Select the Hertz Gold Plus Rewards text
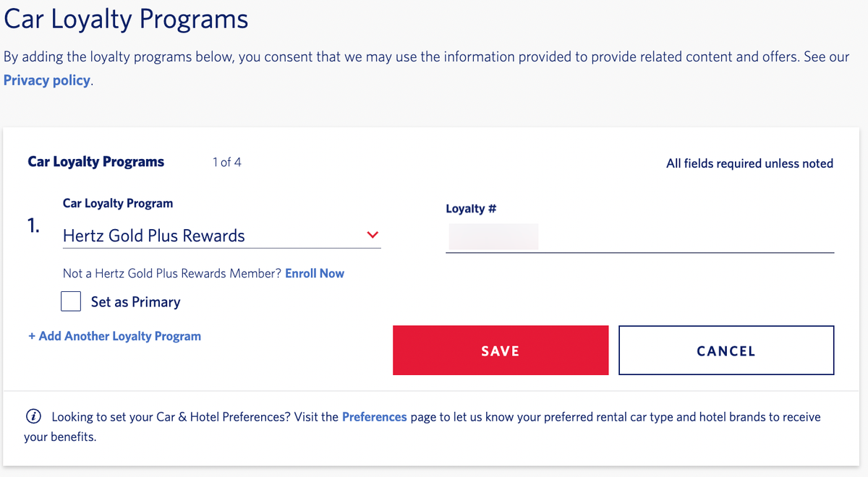The height and width of the screenshot is (477, 868). pyautogui.click(x=153, y=236)
